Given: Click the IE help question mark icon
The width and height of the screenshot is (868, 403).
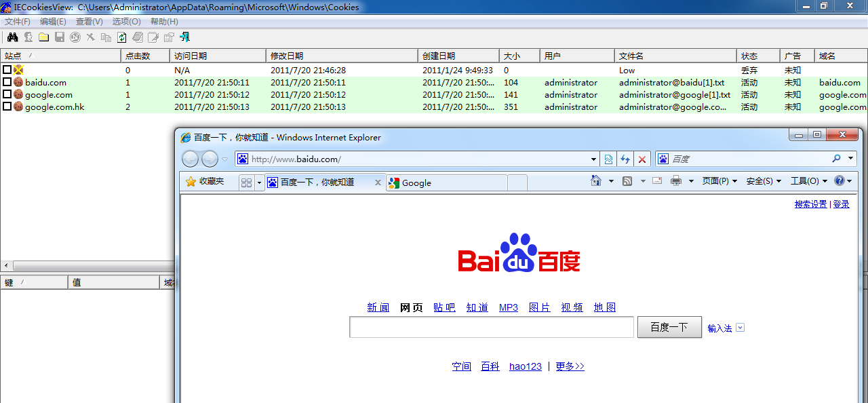Looking at the screenshot, I should pos(840,181).
